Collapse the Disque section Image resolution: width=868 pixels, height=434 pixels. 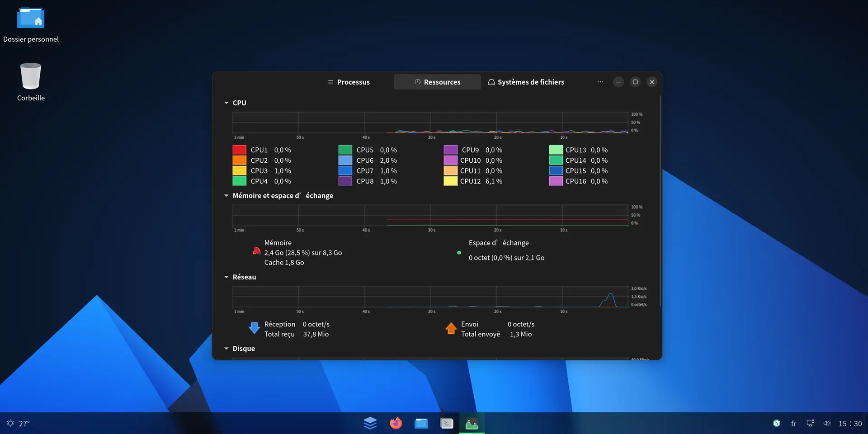(226, 349)
